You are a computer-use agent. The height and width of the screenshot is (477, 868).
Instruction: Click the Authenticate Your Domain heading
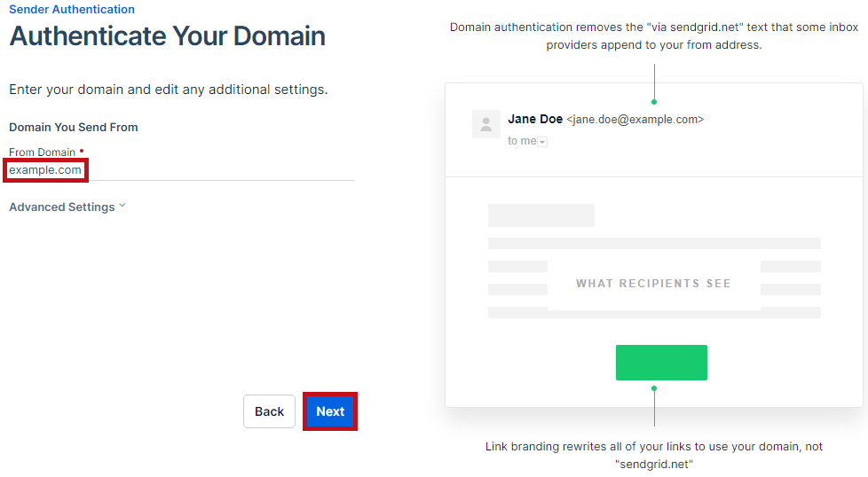coord(167,36)
